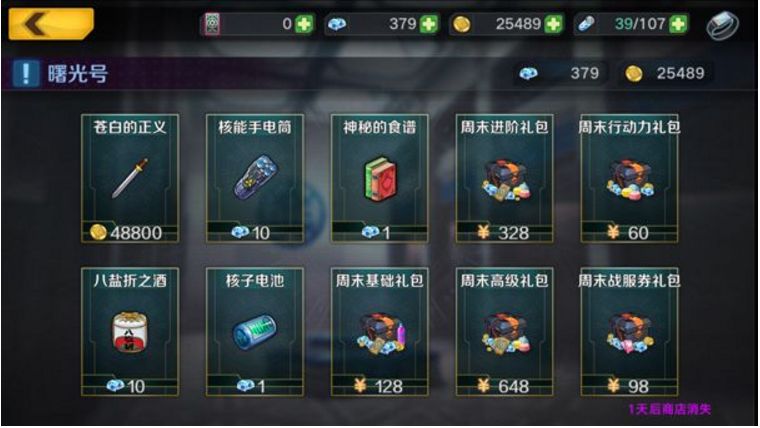760x428 pixels.
Task: Open the 周末高级礼包 for ¥648
Action: (504, 332)
